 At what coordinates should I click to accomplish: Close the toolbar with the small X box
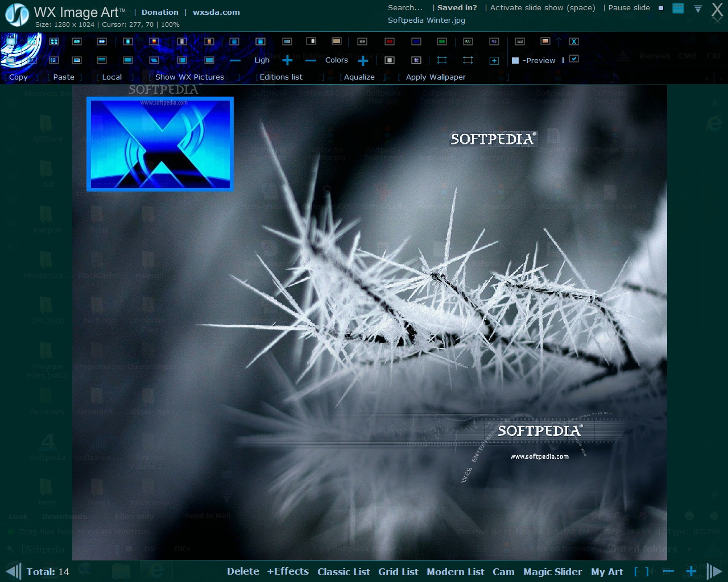tap(574, 41)
